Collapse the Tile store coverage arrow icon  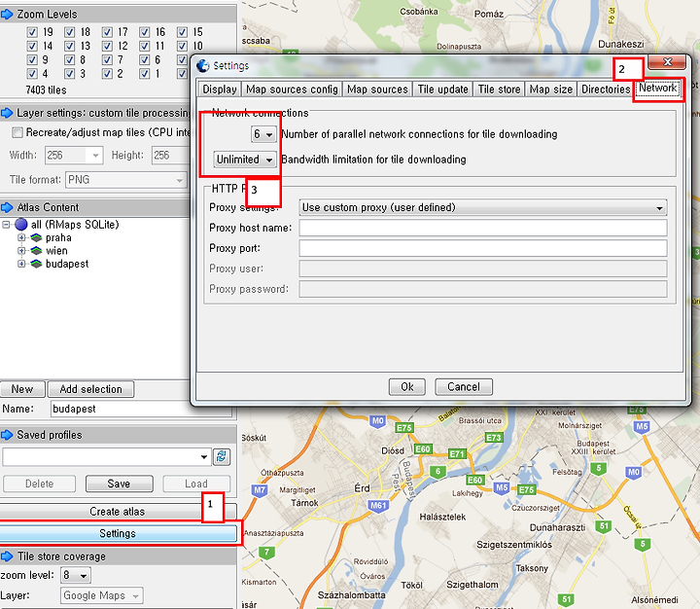coord(7,556)
